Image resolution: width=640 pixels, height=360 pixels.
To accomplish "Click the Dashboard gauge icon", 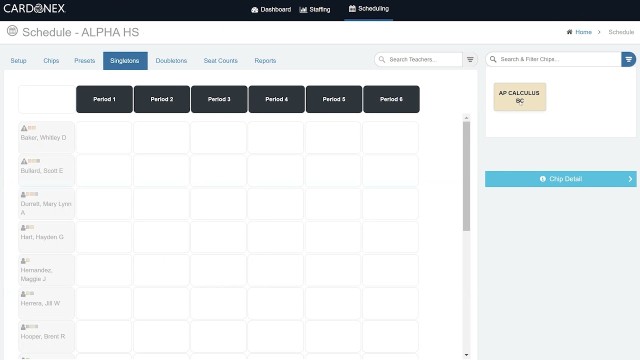I will pos(255,10).
